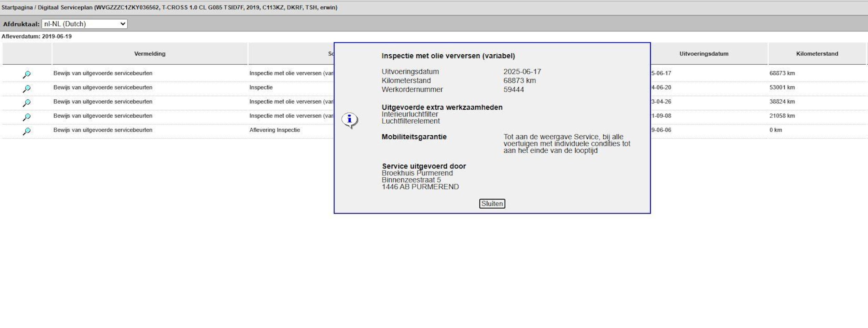Screen dimensions: 868x328
Task: Click the 0 km kilometerstand cell
Action: pos(775,130)
